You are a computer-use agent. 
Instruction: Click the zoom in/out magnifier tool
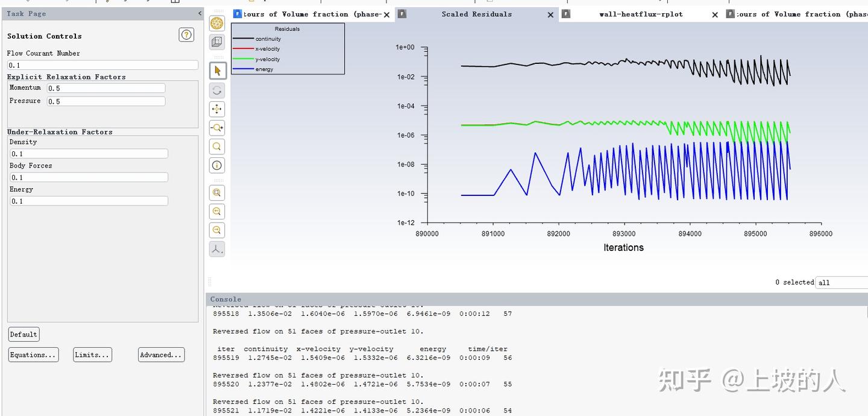point(218,128)
